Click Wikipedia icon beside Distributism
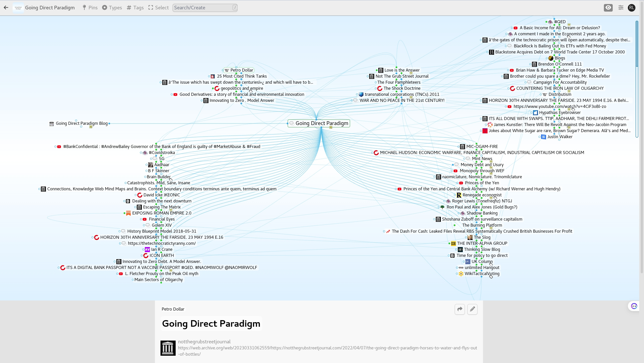 [x=545, y=95]
